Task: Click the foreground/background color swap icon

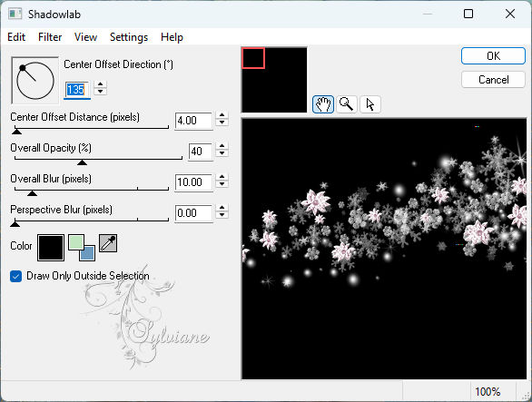Action: 82,248
